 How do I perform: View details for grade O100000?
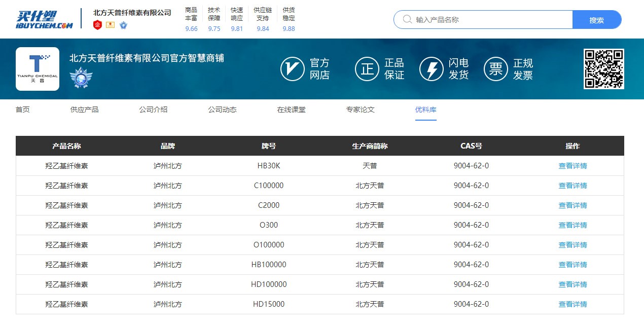573,245
